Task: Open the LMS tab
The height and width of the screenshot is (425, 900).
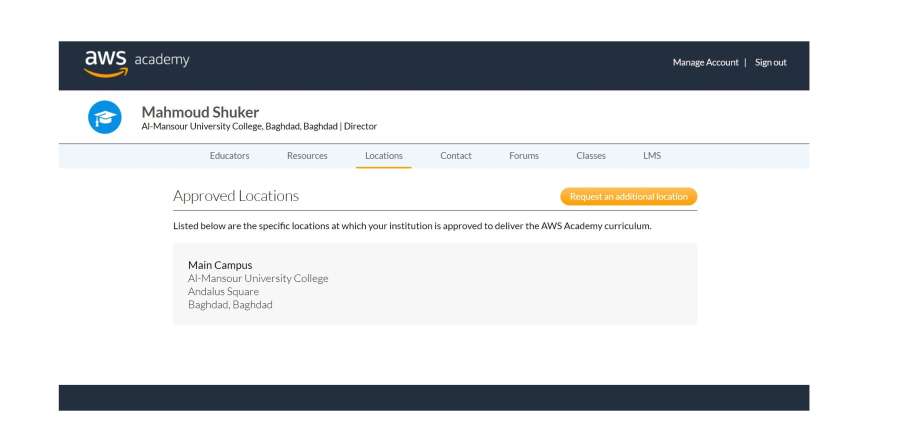Action: tap(652, 156)
